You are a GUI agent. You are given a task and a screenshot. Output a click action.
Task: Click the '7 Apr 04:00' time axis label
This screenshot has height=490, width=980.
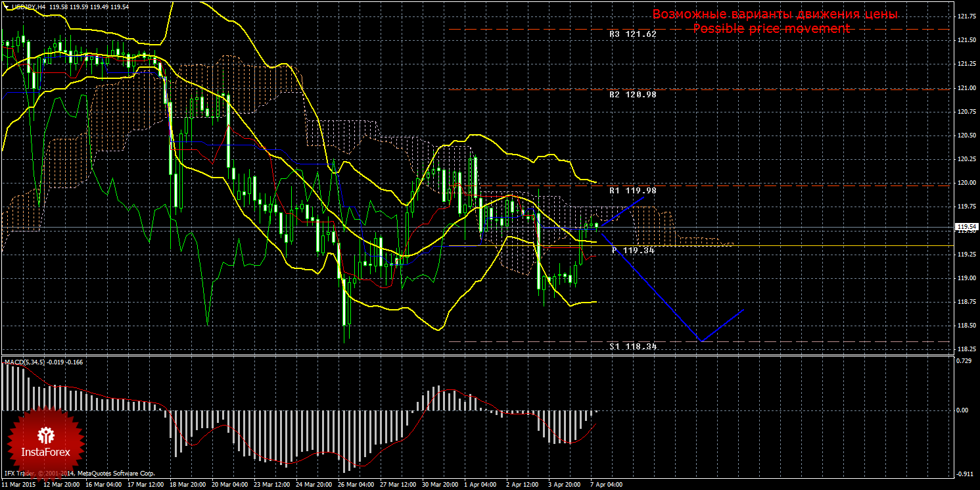pos(605,485)
